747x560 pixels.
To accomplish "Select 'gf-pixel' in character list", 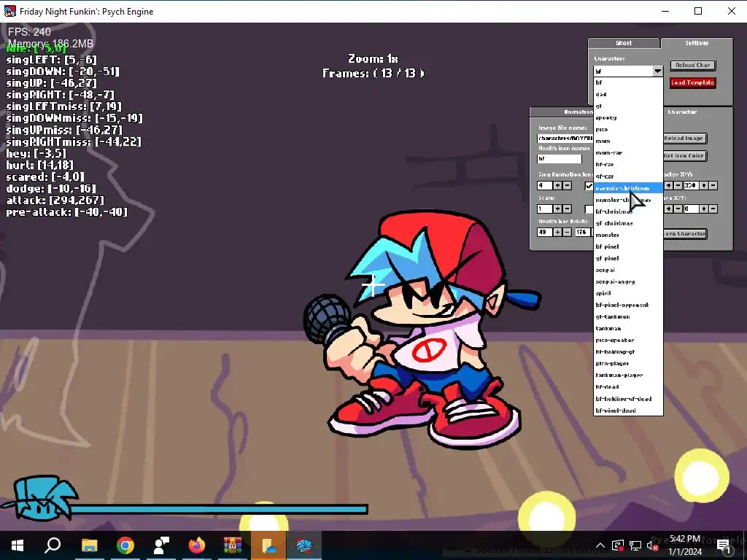I will coord(628,258).
